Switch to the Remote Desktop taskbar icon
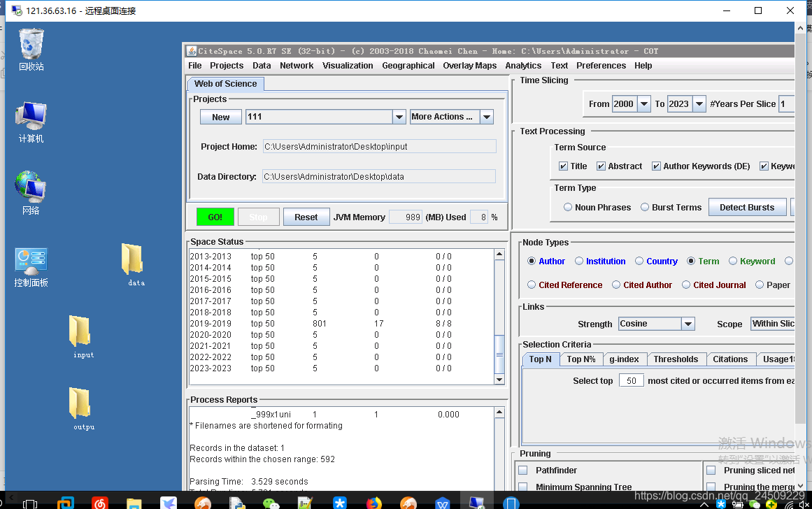The image size is (812, 509). 476,503
